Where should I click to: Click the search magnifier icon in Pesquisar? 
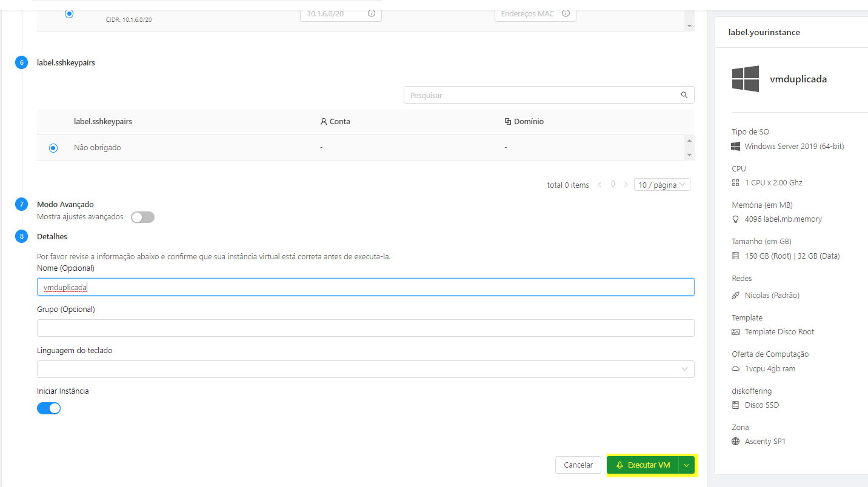coord(684,95)
